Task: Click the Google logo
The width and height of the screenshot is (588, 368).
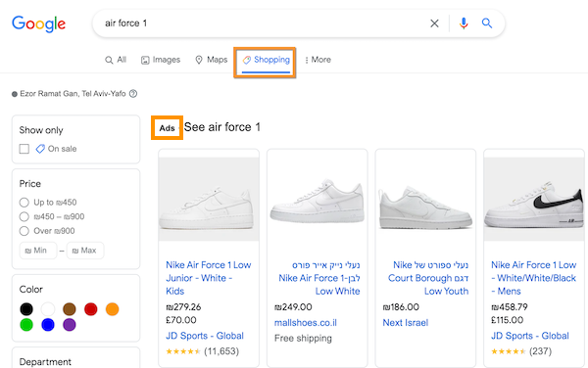Action: pos(38,23)
